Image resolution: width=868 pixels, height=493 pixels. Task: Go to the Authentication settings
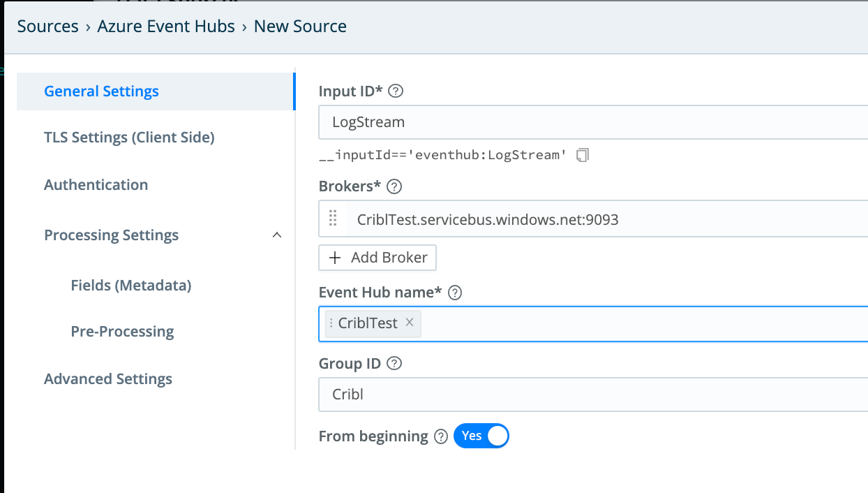[x=96, y=185]
